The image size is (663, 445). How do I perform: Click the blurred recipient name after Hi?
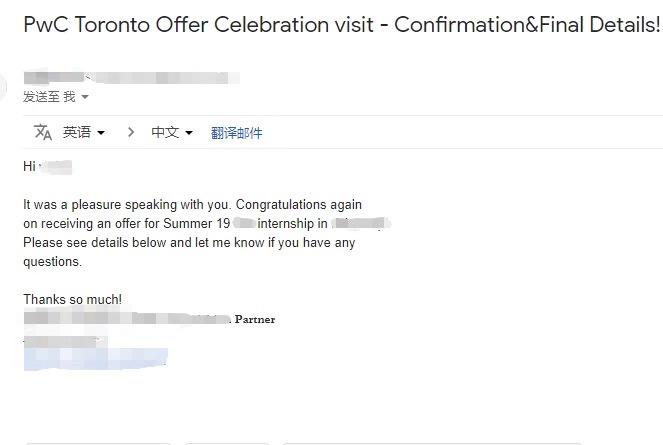[x=58, y=166]
